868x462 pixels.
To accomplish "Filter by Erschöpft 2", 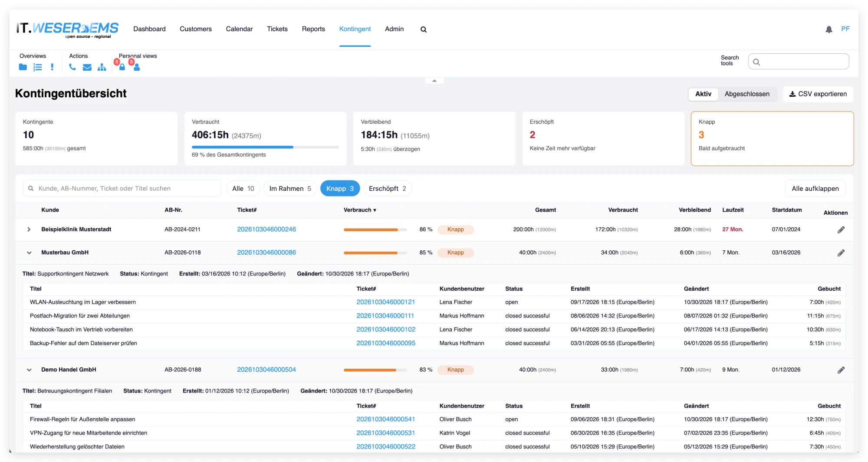I will pos(387,188).
